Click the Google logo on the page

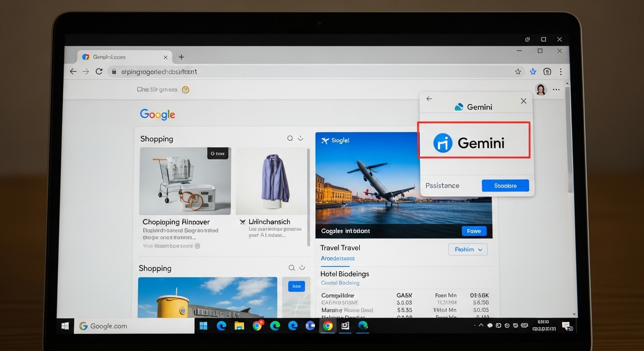point(157,114)
